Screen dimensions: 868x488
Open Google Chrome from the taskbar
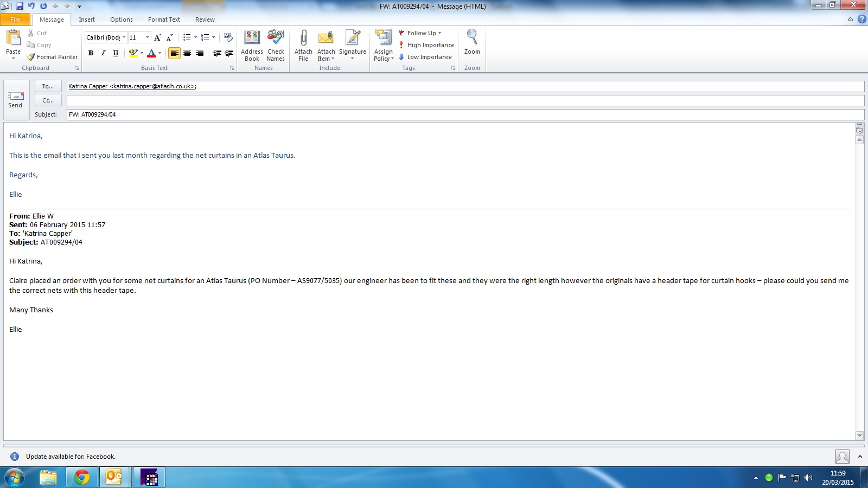point(82,478)
